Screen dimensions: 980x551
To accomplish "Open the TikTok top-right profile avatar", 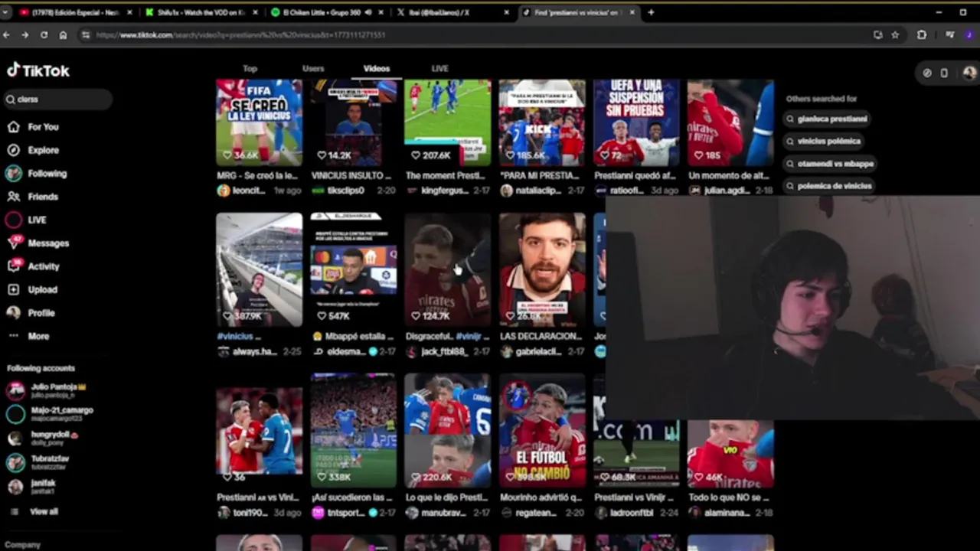I will [x=969, y=73].
